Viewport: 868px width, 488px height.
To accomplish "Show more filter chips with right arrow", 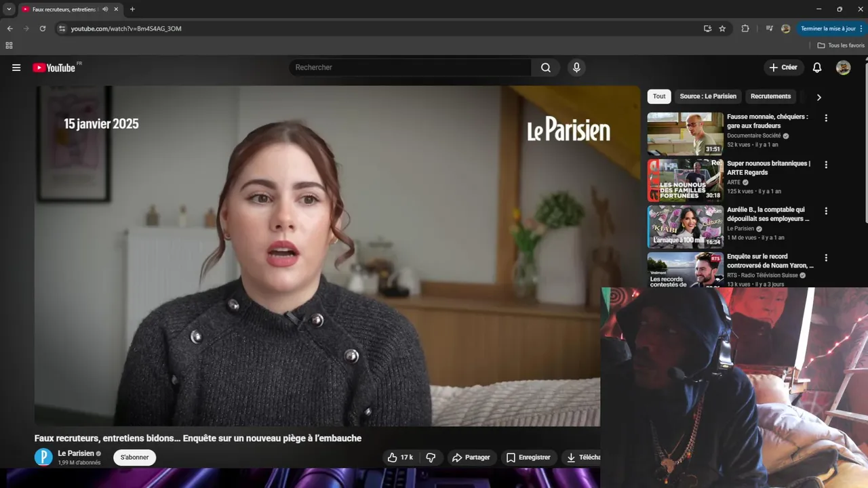I will point(818,97).
